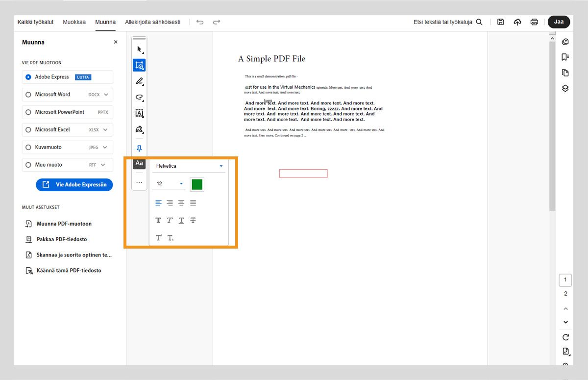The height and width of the screenshot is (380, 588).
Task: Click Vie Adobe Expressiin button
Action: pos(74,184)
